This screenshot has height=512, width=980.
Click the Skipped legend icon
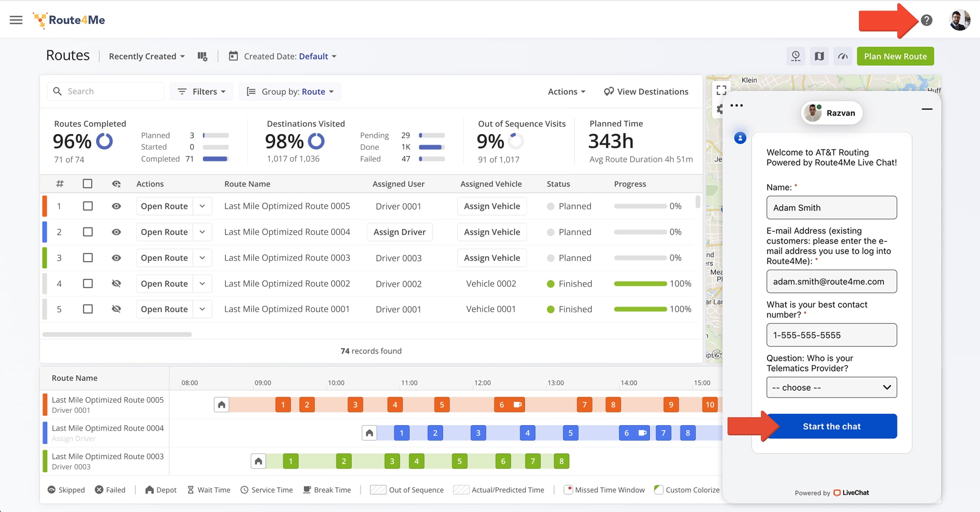pos(51,489)
